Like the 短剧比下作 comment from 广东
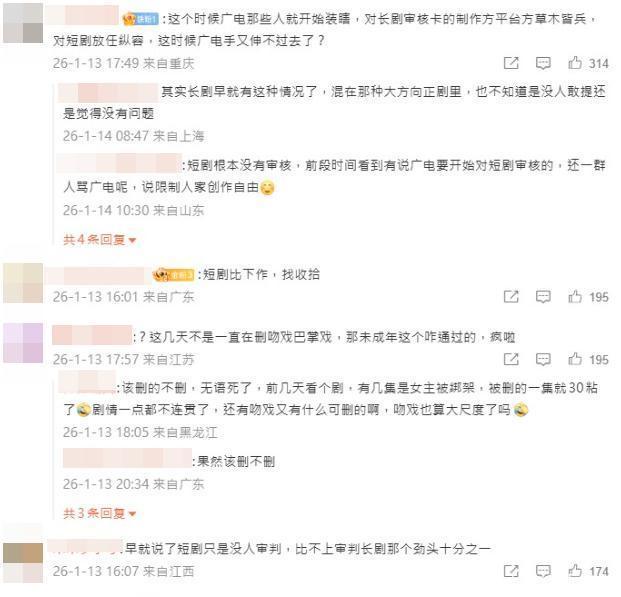621x597 pixels. [x=588, y=297]
